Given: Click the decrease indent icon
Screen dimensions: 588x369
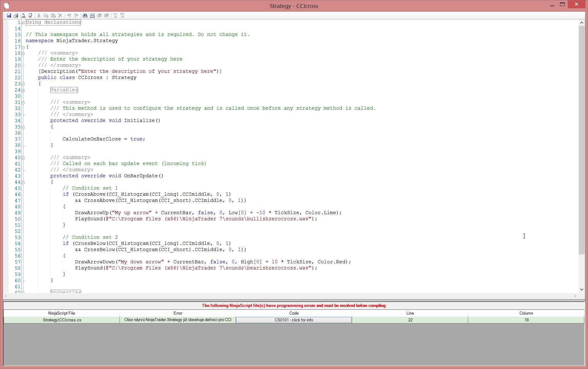Looking at the screenshot, I should pos(99,15).
